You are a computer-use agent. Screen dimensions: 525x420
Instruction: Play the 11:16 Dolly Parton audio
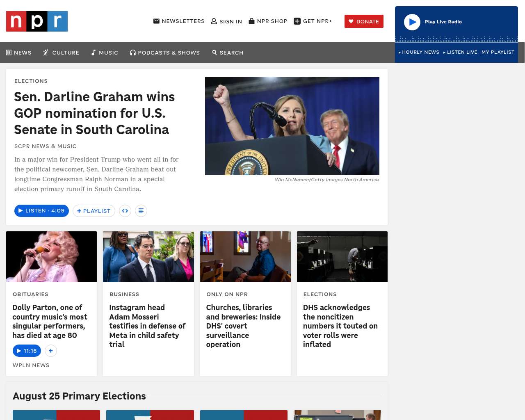click(27, 351)
